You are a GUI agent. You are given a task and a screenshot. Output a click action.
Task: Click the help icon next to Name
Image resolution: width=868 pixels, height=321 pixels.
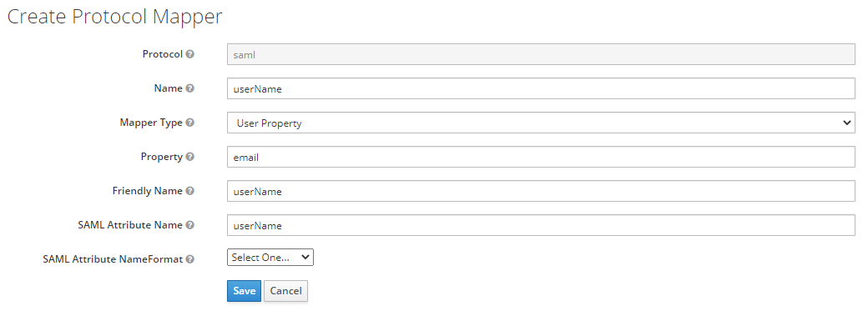pos(190,88)
